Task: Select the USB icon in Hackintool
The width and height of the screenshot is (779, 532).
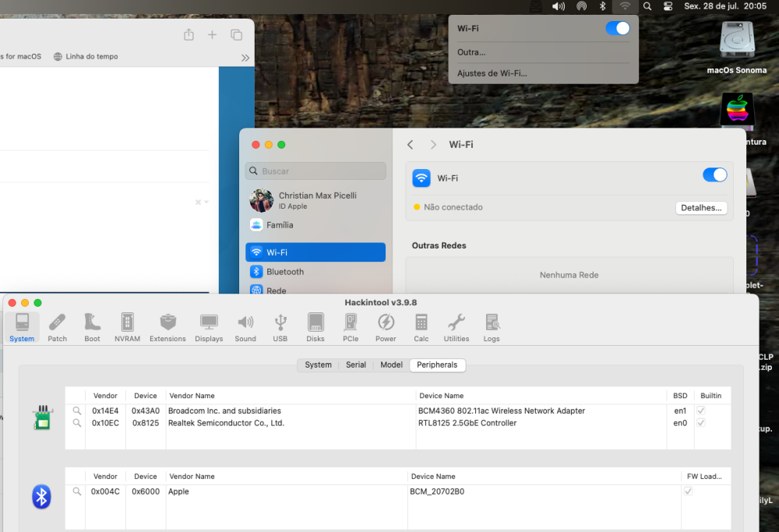Action: (x=280, y=327)
